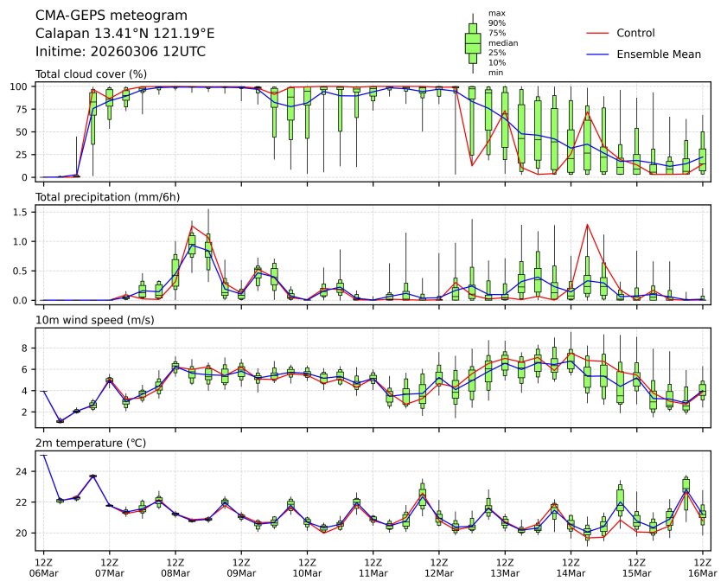Click the blue Ensemble Mean legend line sample
Screen dimensions: 727x588
click(x=597, y=54)
